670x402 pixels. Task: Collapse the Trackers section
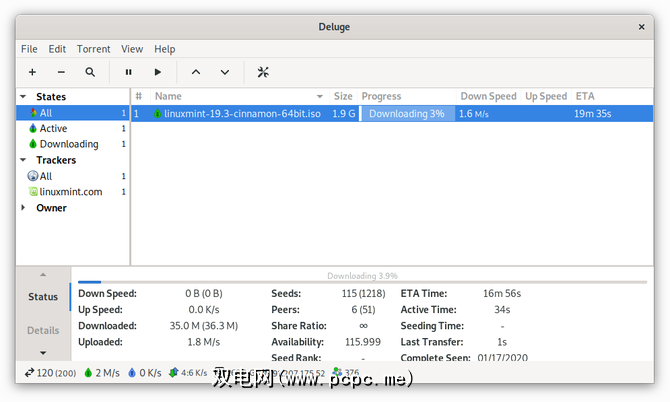[x=23, y=160]
